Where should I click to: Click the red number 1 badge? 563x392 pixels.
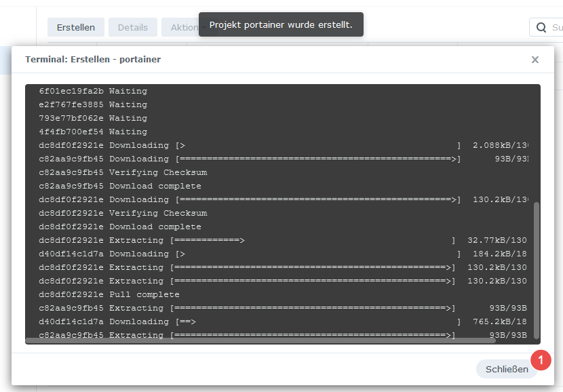coord(541,360)
